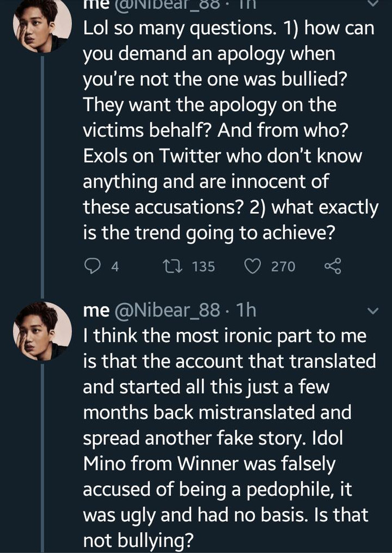View the retweet count 135

(x=204, y=266)
